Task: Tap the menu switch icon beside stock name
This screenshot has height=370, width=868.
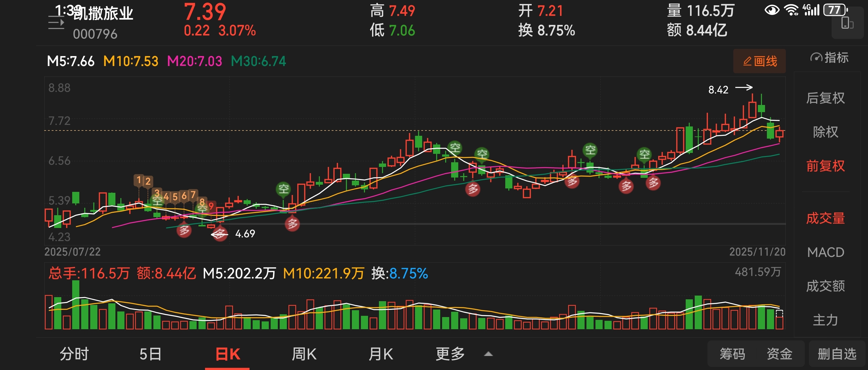Action: pyautogui.click(x=56, y=23)
